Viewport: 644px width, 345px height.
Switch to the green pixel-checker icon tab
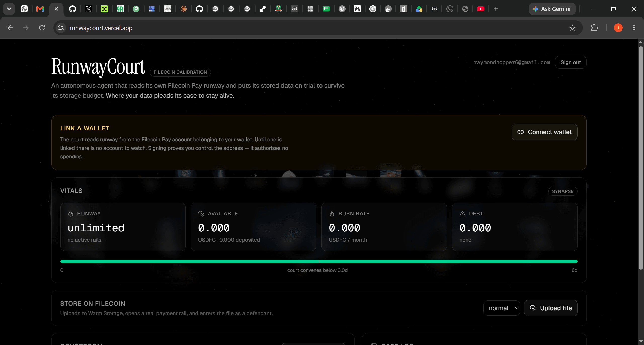[104, 9]
